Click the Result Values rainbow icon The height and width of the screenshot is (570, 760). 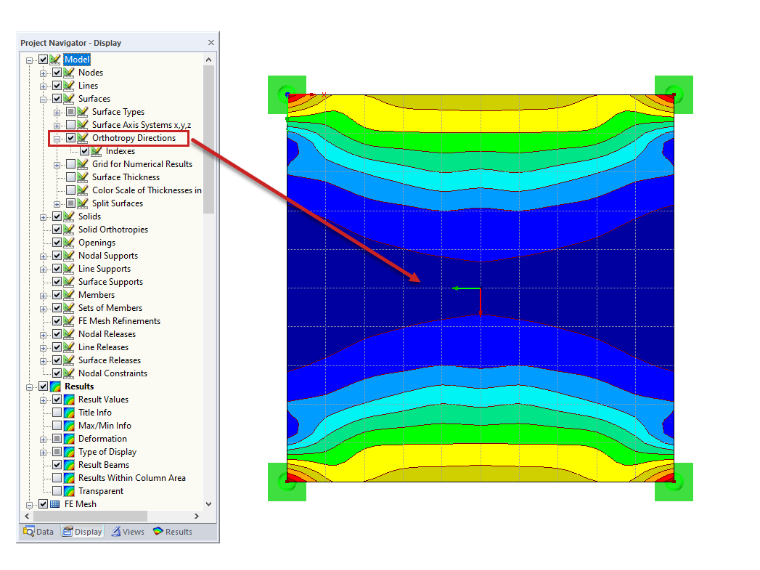[x=69, y=400]
